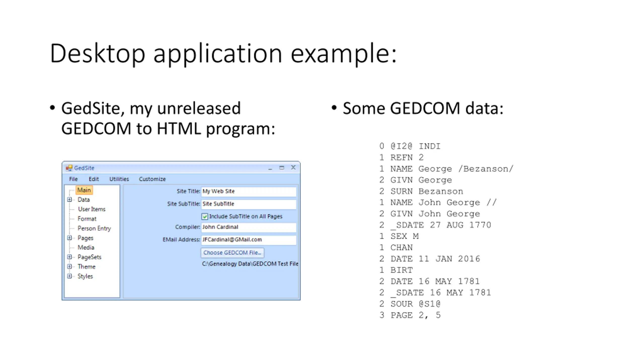Select Theme in the tree
This screenshot has height=362, width=644.
pos(86,266)
